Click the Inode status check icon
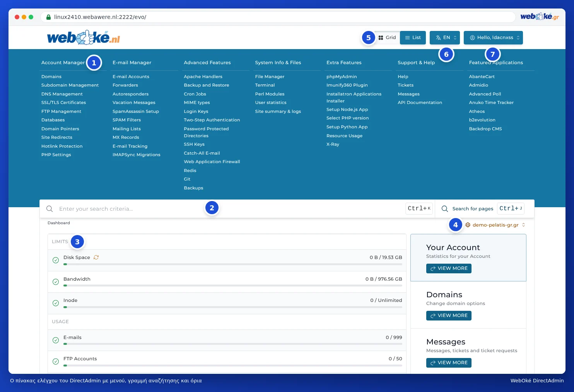Viewport: 574px width, 392px height. click(56, 303)
